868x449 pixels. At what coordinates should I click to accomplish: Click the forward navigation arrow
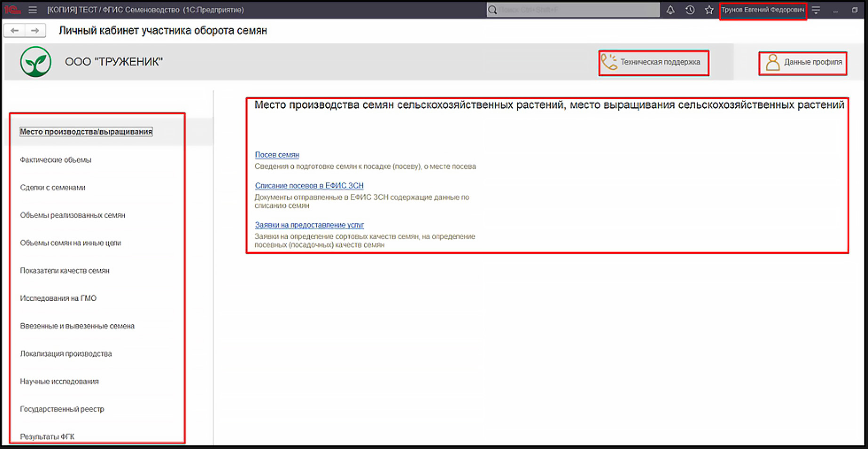(x=35, y=31)
